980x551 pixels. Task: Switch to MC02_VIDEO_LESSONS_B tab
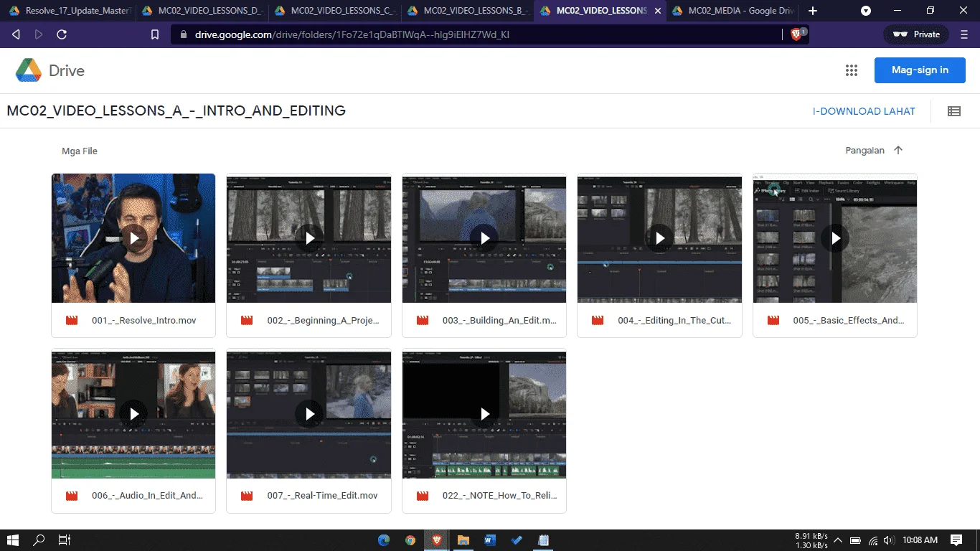click(x=466, y=11)
